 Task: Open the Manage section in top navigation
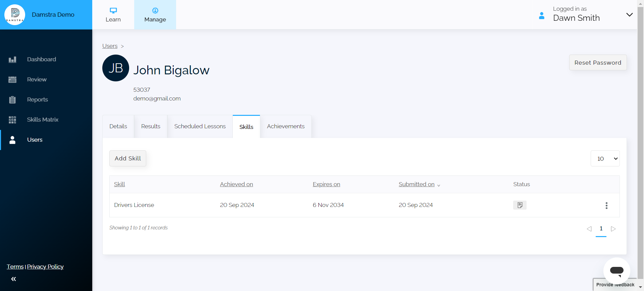tap(155, 15)
